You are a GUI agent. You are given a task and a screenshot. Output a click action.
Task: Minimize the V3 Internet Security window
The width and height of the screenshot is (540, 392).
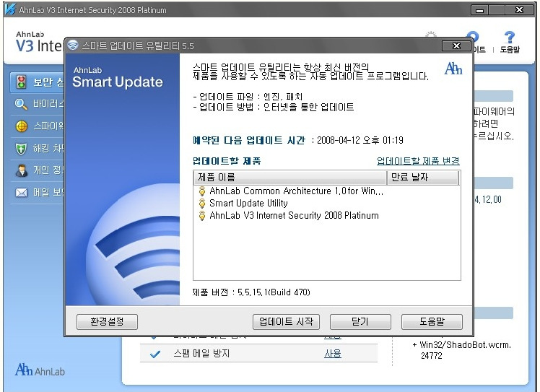point(480,10)
